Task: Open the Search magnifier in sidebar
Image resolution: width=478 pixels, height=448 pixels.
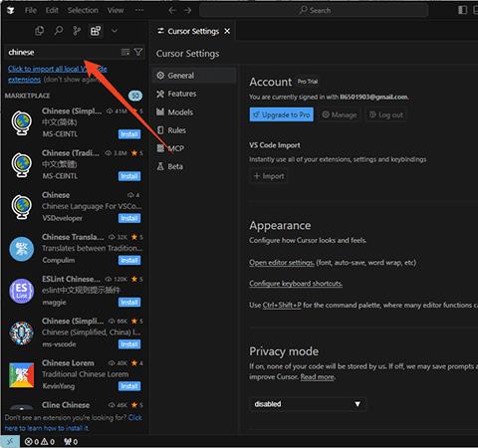Action: [x=59, y=31]
